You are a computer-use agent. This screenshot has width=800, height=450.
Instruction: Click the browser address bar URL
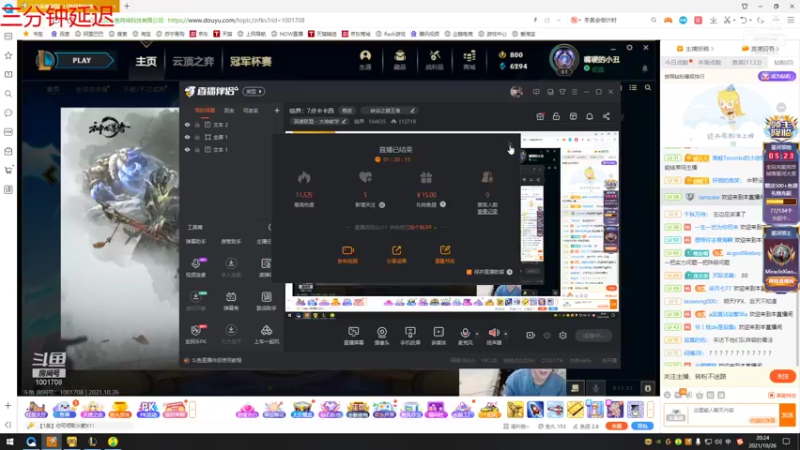click(236, 20)
